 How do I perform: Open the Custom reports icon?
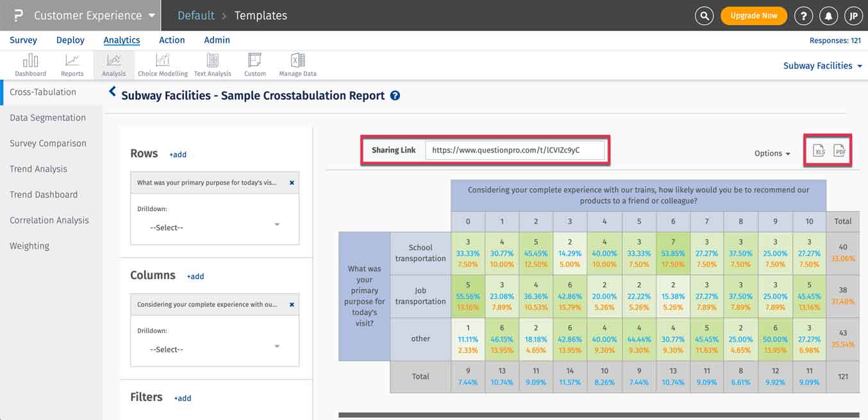[255, 65]
